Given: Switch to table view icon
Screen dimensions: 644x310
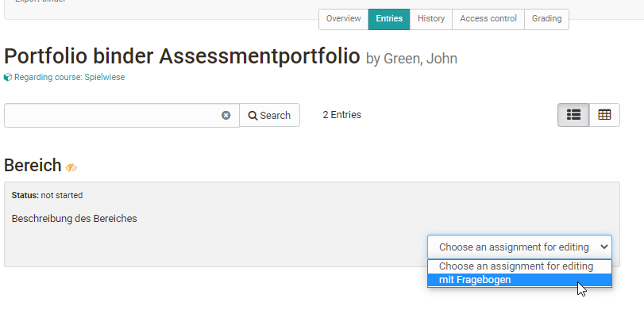Looking at the screenshot, I should pos(604,115).
